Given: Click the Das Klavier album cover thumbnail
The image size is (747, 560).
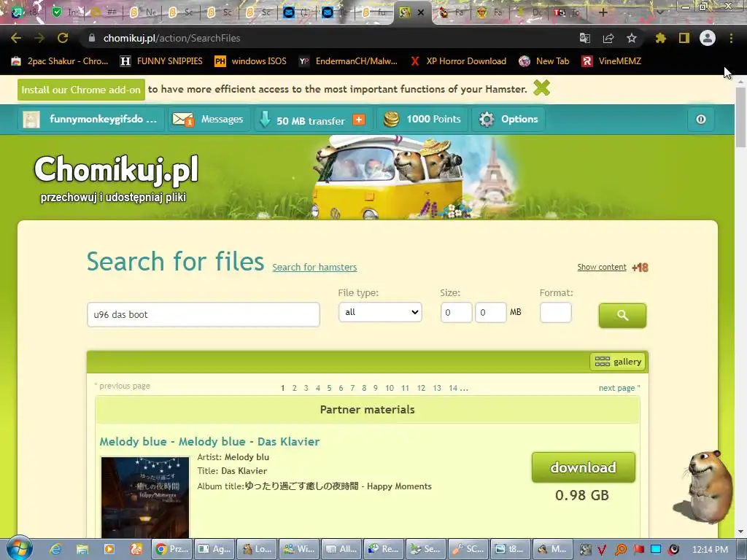Looking at the screenshot, I should click(145, 497).
